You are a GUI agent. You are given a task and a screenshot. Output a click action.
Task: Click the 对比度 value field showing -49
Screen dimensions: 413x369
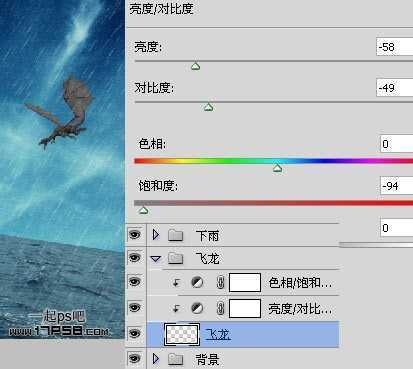[x=395, y=88]
